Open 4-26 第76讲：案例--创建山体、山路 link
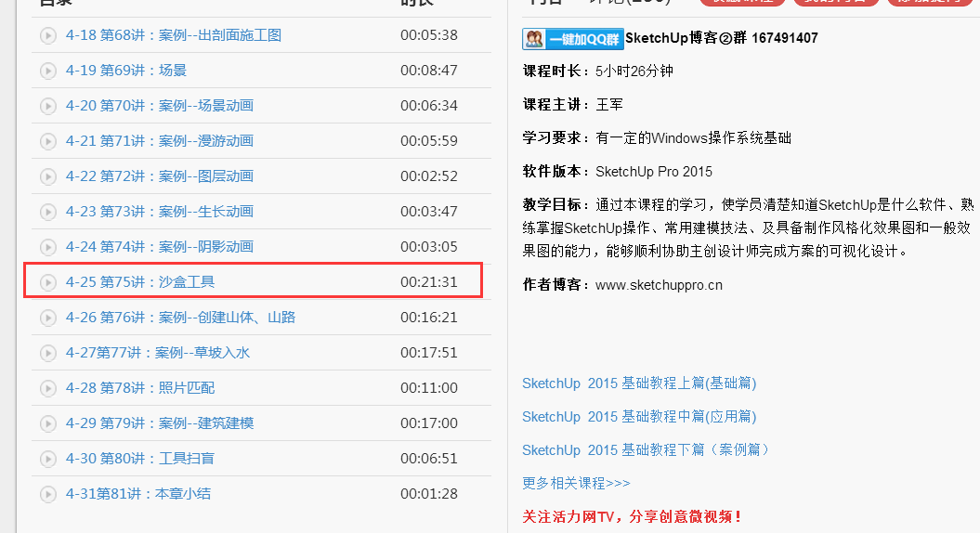 pyautogui.click(x=180, y=318)
